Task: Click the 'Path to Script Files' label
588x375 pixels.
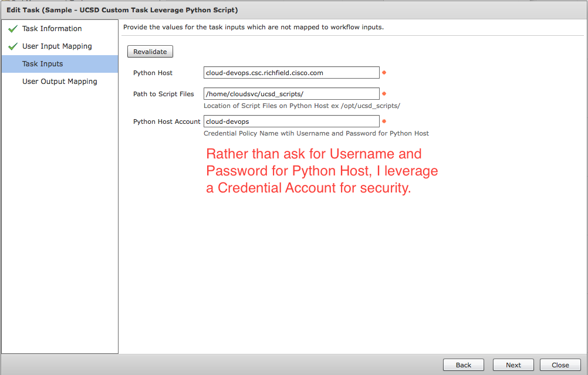Action: coord(164,94)
